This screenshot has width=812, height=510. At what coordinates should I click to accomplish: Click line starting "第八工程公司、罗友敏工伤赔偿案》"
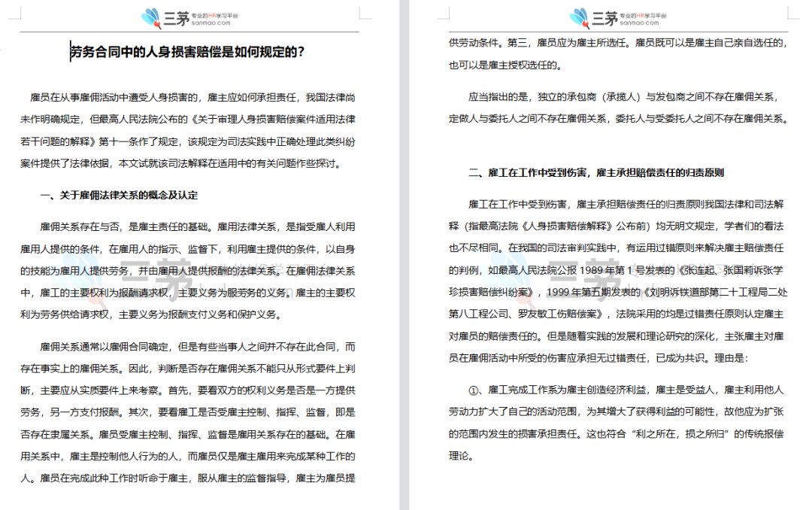617,314
